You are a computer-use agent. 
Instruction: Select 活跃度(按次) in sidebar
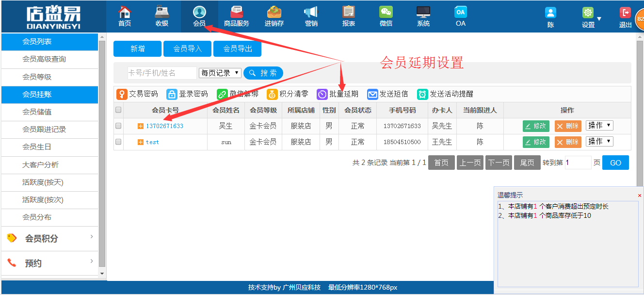point(49,200)
